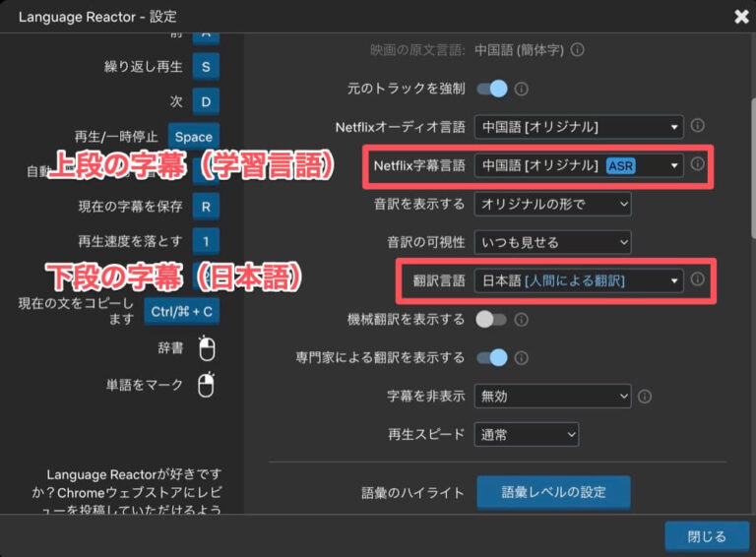Viewport: 756px width, 557px height.
Task: Click the Language Reactor - 設定 title
Action: [x=97, y=17]
